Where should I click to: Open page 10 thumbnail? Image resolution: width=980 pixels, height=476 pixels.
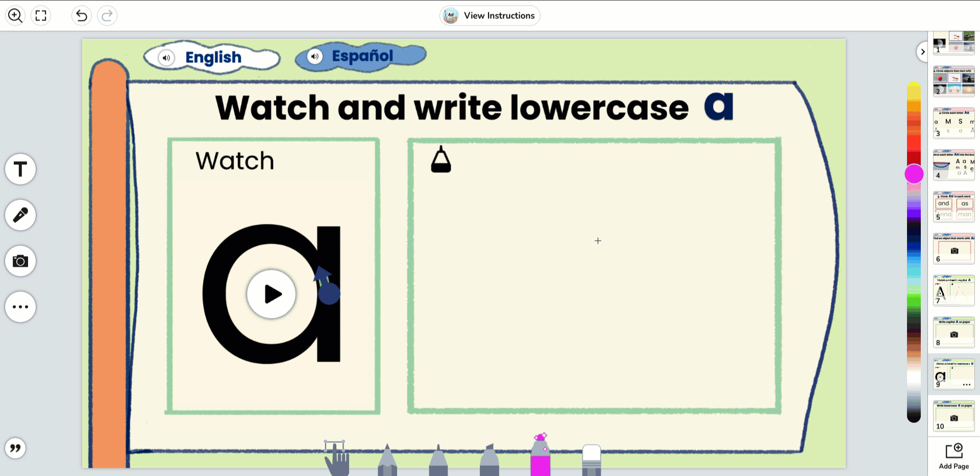tap(954, 416)
